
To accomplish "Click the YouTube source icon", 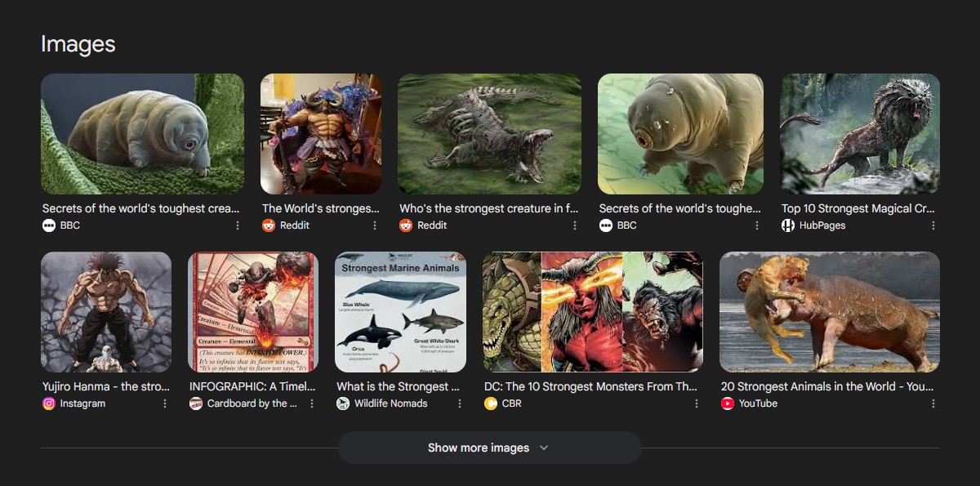I will 728,404.
